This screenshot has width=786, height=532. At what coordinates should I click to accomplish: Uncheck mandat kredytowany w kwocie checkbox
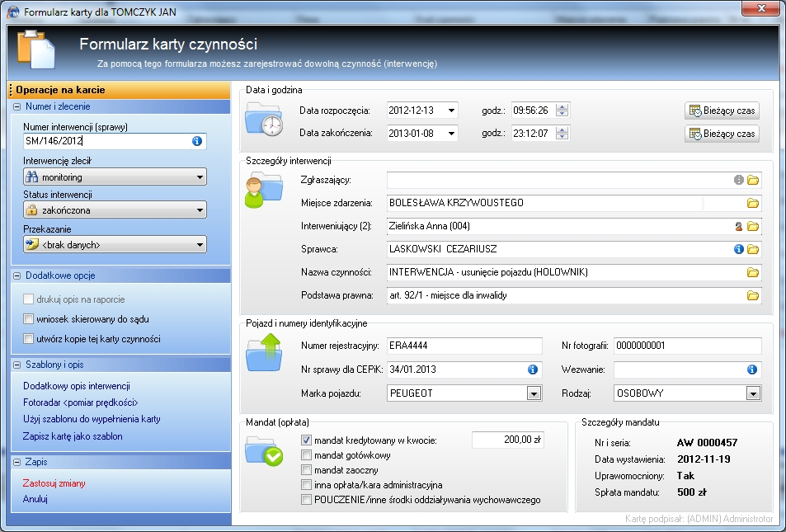tap(307, 440)
